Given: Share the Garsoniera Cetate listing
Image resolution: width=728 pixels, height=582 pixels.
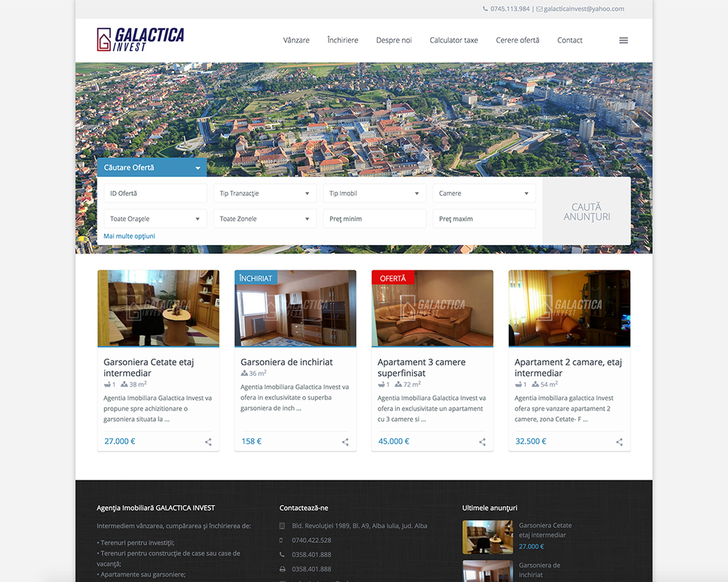Looking at the screenshot, I should pos(208,442).
